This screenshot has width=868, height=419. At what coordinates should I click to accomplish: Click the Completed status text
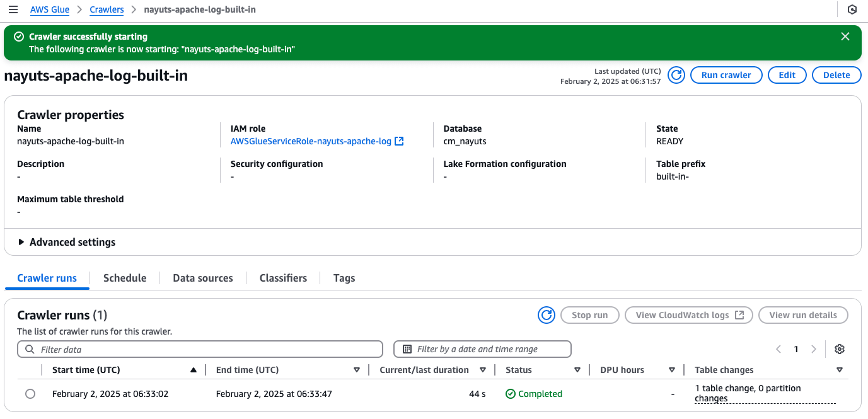point(540,394)
